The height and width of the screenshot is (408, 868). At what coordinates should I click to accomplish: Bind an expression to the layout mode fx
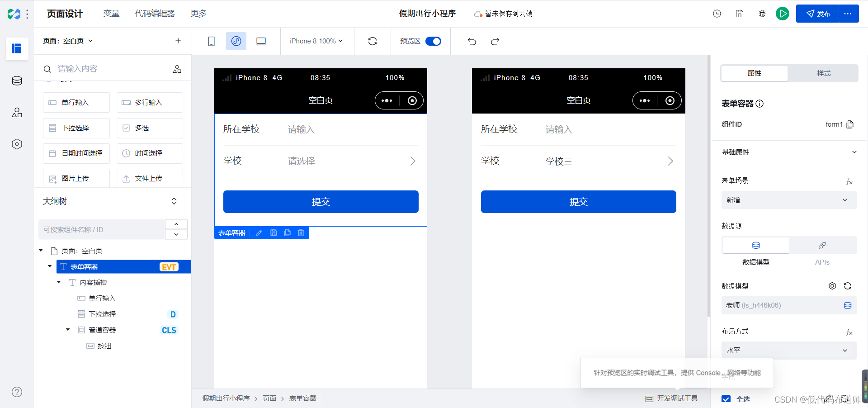[x=849, y=332]
